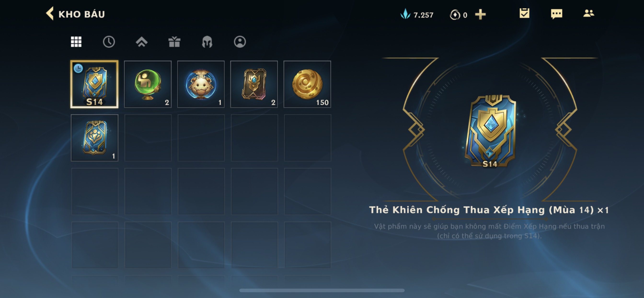The image size is (644, 298).
Task: Open the time-limited items clock tab
Action: click(109, 42)
